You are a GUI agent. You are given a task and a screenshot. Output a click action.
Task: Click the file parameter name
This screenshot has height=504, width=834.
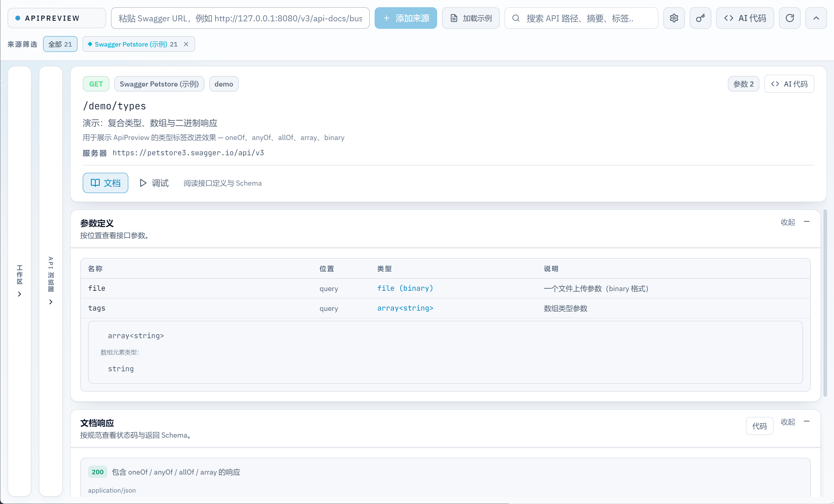[x=97, y=288]
